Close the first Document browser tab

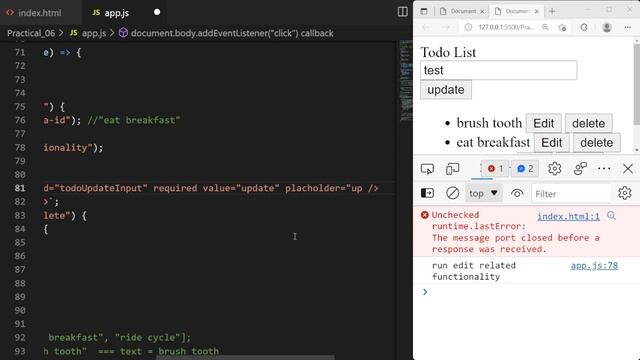(482, 11)
